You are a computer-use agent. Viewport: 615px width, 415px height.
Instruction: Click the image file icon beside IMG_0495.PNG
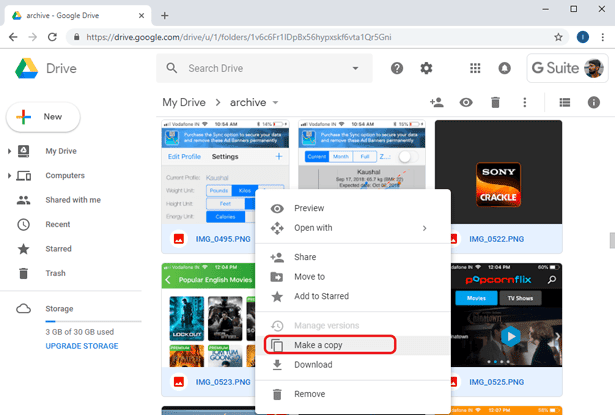click(x=179, y=239)
